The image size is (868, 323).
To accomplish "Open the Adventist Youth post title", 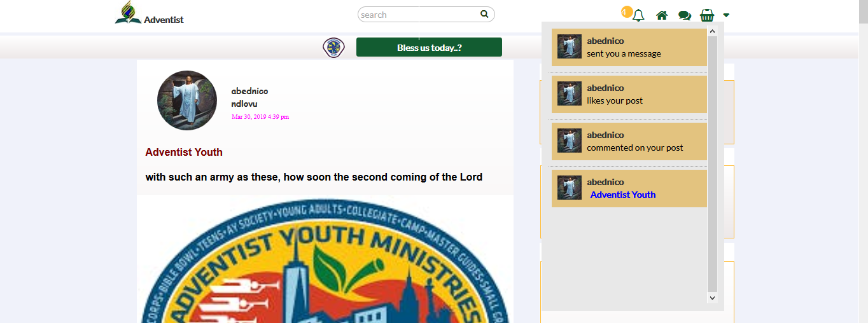I will pos(184,152).
